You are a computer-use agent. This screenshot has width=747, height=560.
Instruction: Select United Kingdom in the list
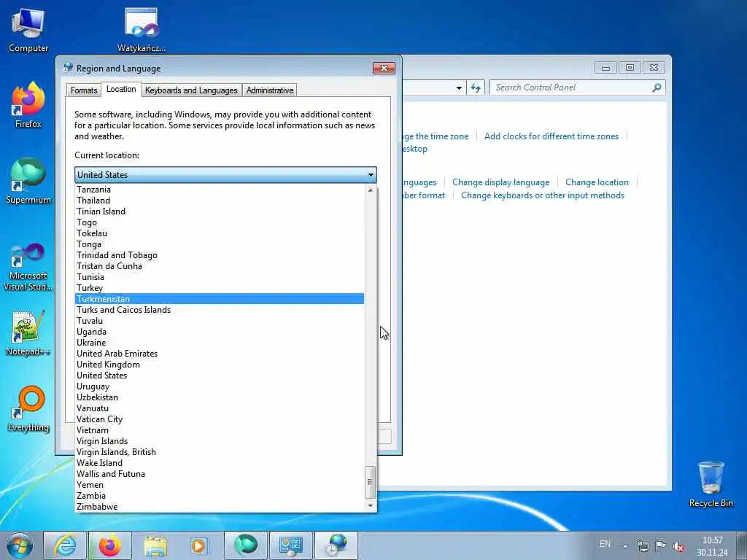[x=220, y=365]
